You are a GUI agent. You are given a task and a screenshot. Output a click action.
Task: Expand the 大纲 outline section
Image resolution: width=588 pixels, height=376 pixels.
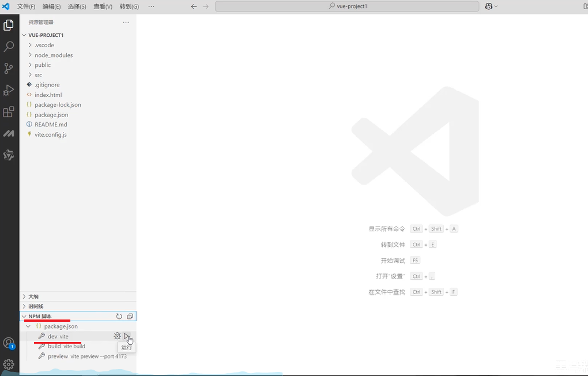click(78, 296)
